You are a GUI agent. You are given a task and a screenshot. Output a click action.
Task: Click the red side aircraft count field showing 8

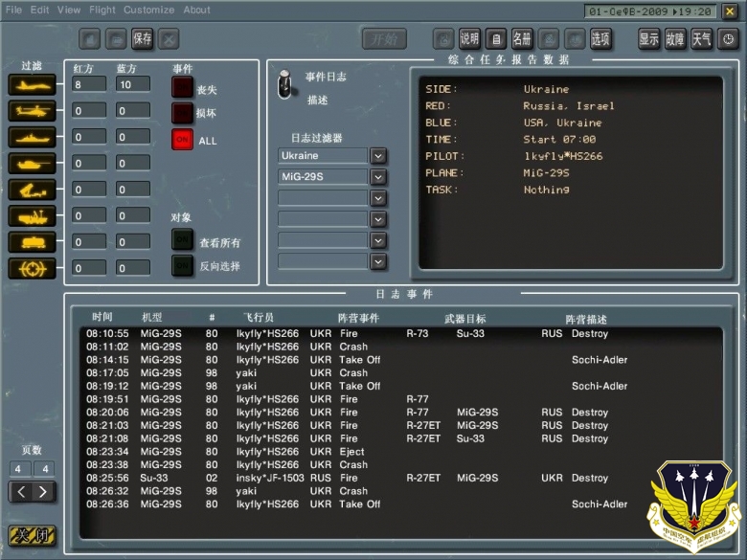point(89,84)
